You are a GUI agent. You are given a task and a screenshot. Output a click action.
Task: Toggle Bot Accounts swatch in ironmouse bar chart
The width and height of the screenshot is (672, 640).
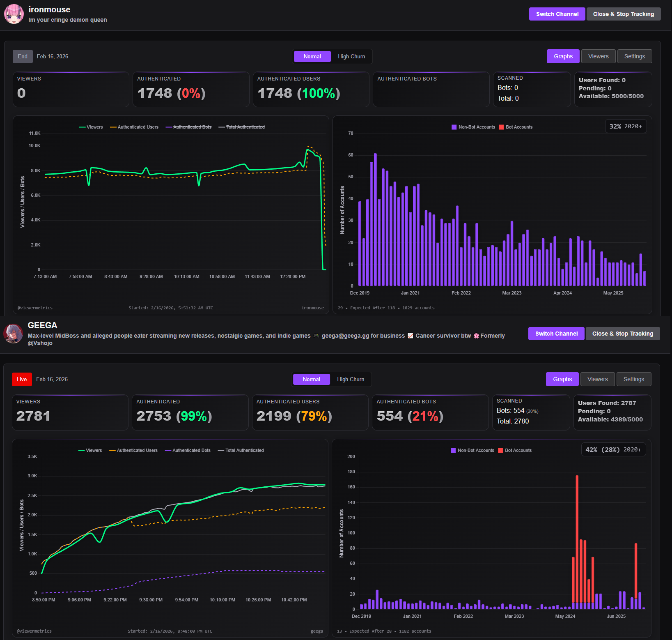click(501, 127)
